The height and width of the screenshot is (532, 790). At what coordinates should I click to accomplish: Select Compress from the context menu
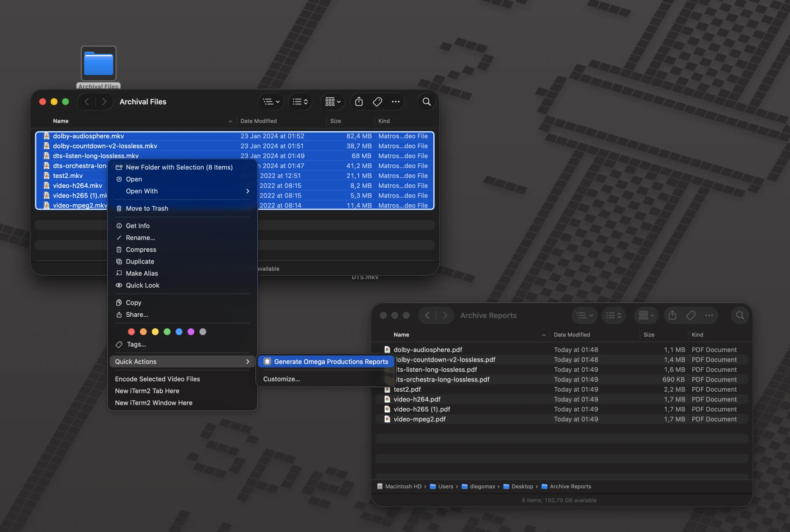click(x=182, y=249)
